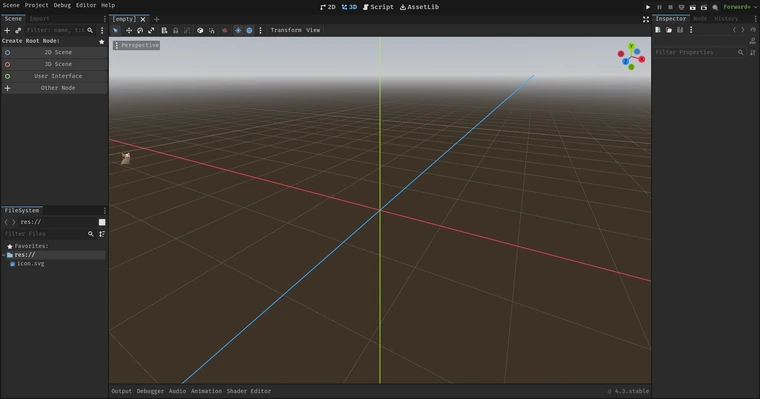Toggle favorite root nodes star
760x399 pixels.
[x=101, y=42]
